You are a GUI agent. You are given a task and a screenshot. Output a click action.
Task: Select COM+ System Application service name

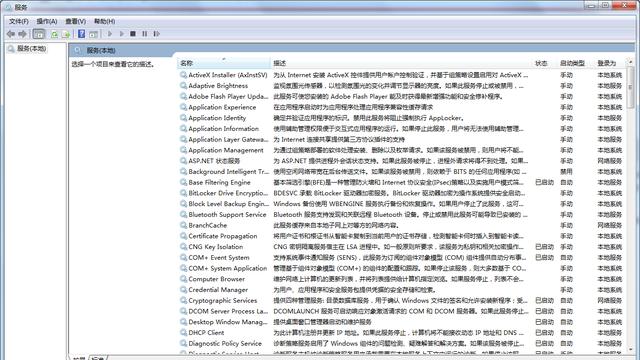tap(227, 268)
